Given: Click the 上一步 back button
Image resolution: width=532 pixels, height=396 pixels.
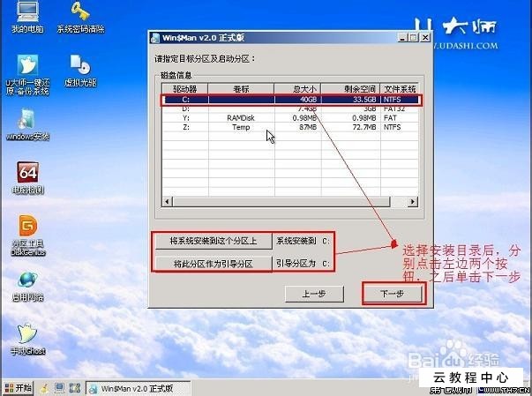Looking at the screenshot, I should pos(314,294).
